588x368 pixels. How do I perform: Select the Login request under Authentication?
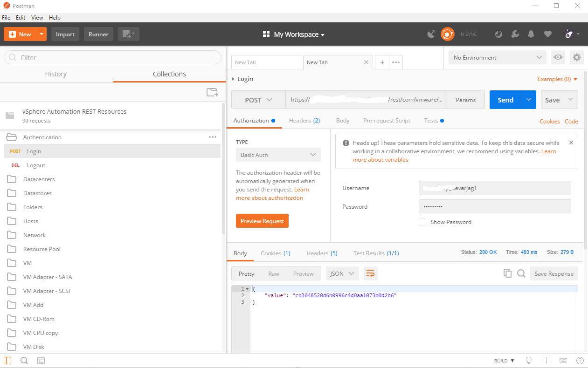point(34,151)
